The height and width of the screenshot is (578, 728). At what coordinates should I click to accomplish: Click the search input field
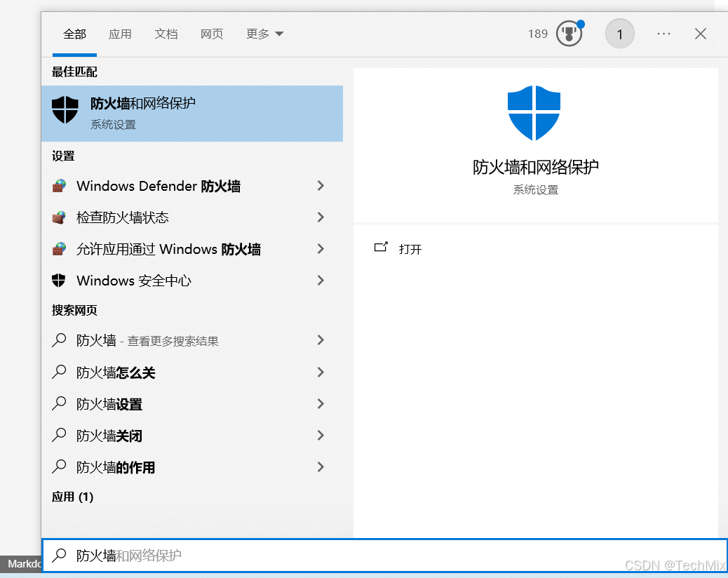[384, 556]
